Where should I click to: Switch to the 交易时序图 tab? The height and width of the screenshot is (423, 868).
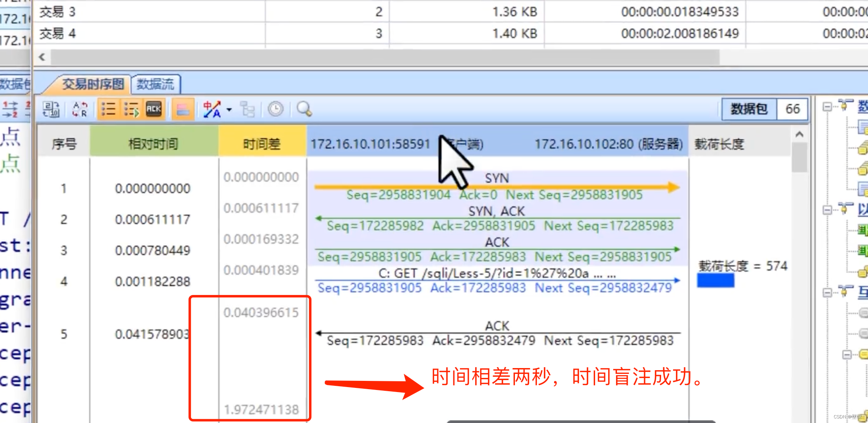pyautogui.click(x=92, y=84)
